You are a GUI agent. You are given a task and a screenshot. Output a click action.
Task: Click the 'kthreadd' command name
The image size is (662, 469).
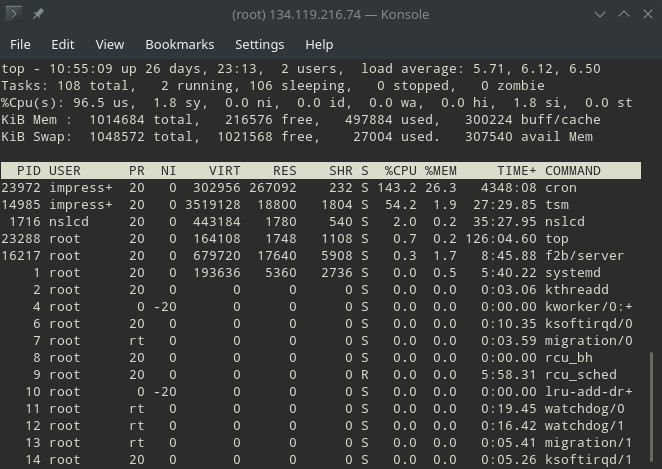pos(576,290)
